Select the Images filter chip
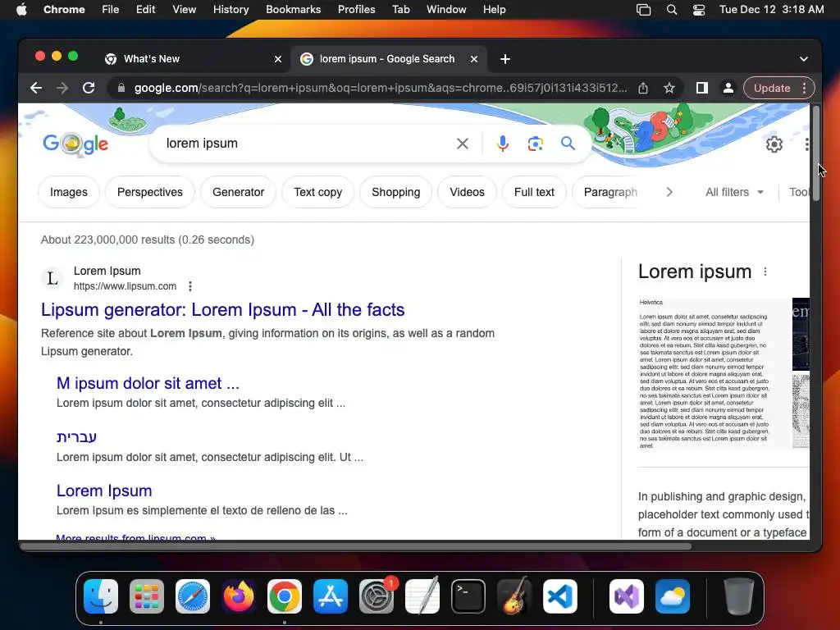840x630 pixels. 69,192
